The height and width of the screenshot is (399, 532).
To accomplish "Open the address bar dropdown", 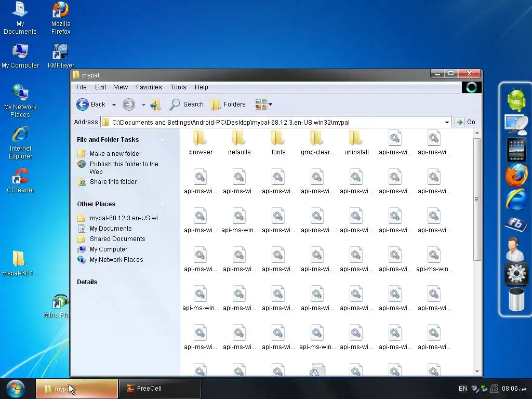I will (447, 122).
